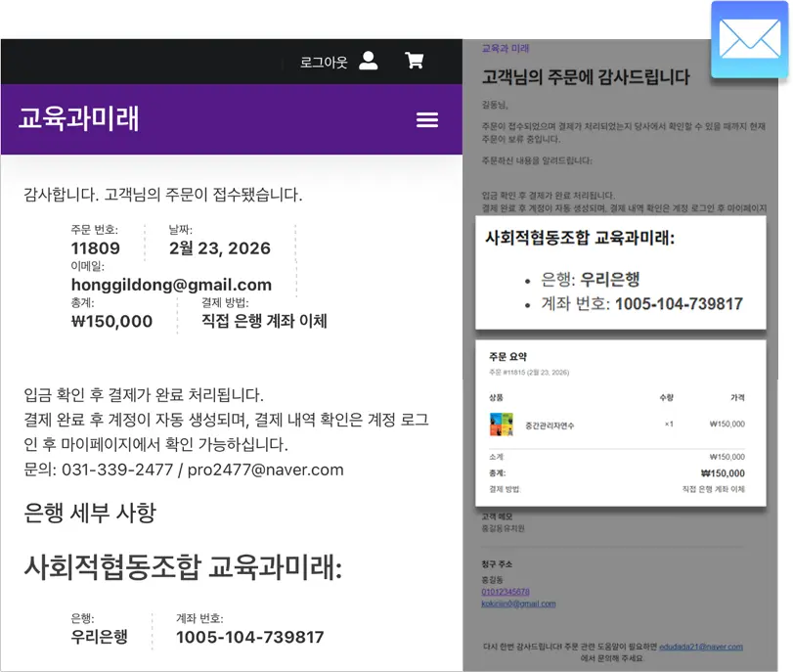Select the 중간관리자연수 product name in order summary
This screenshot has width=793, height=672.
552,425
